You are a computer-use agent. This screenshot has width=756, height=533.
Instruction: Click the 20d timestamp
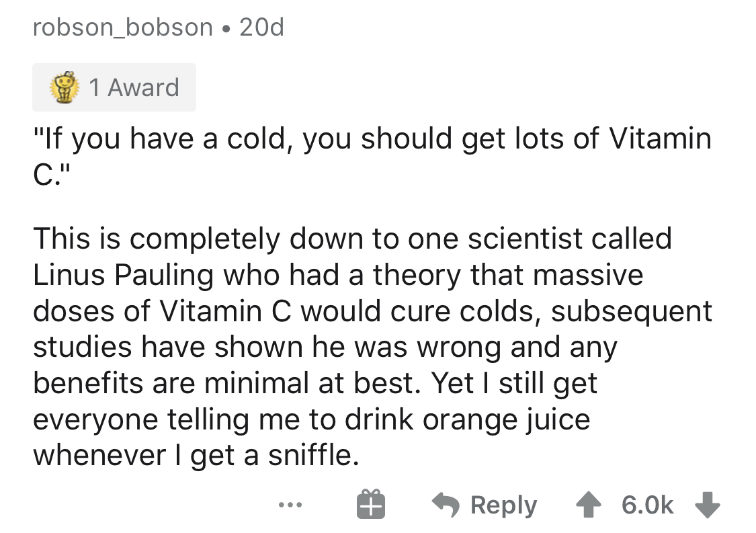coord(261,28)
